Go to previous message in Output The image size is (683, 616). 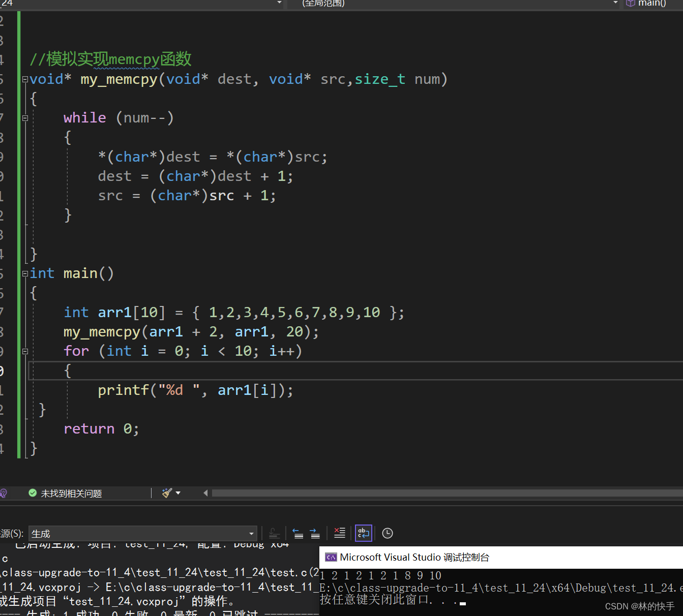(298, 533)
